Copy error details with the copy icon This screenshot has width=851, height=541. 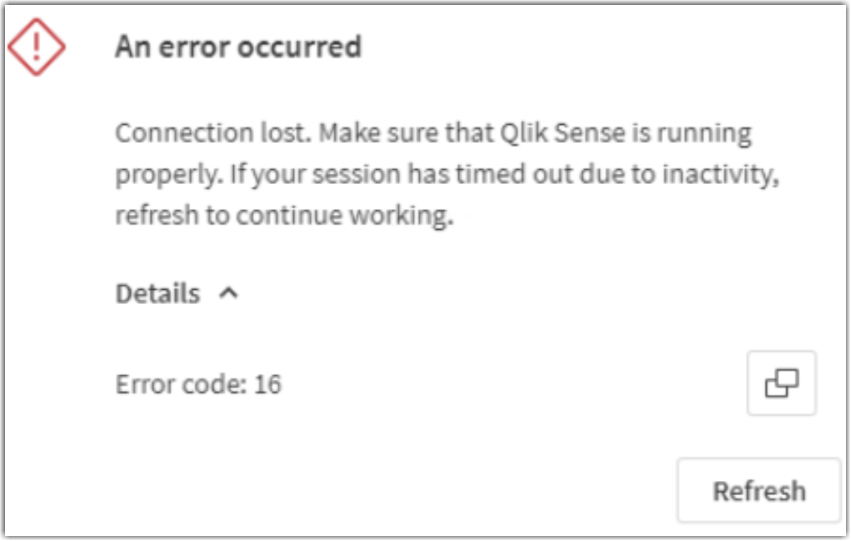point(781,383)
